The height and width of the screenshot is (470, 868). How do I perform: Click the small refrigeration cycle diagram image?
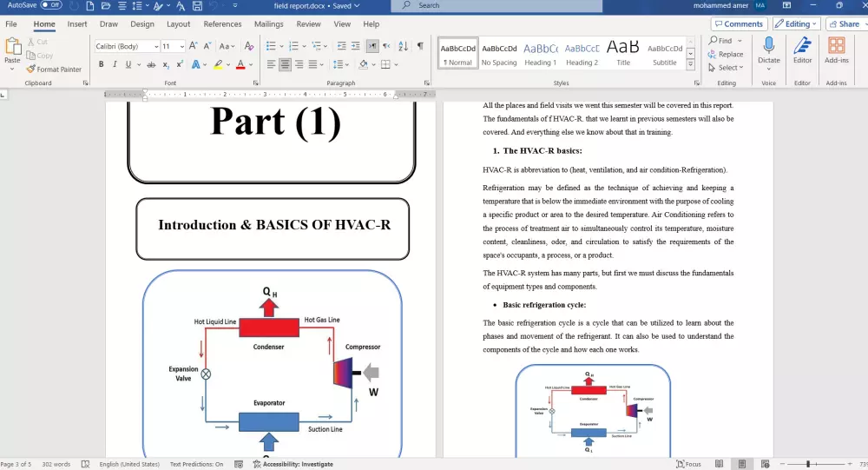click(x=592, y=411)
